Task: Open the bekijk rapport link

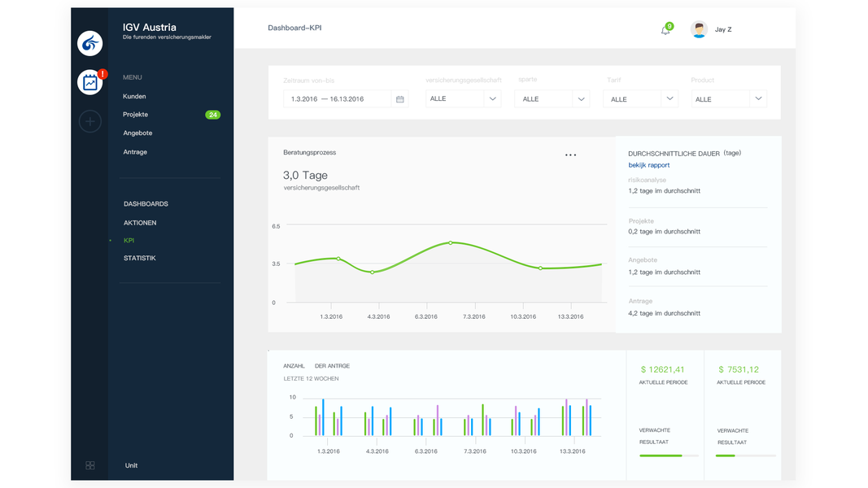Action: pos(649,165)
